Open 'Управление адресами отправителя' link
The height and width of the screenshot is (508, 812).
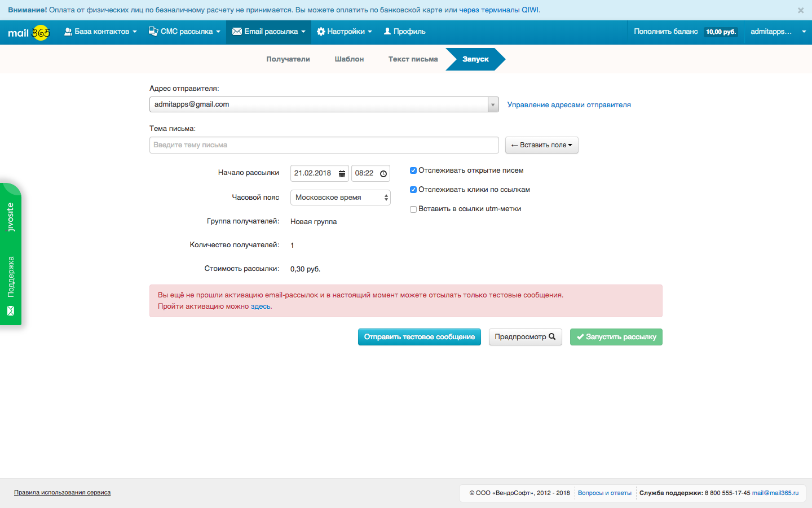click(569, 105)
